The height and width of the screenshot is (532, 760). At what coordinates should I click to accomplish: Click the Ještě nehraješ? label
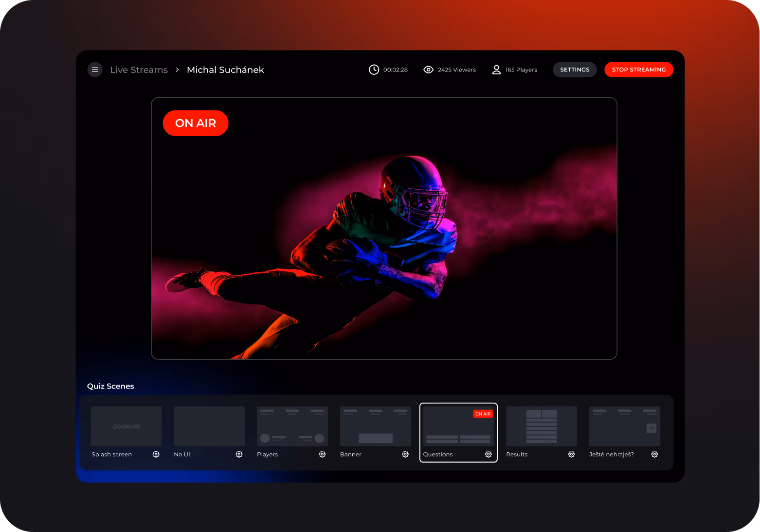click(x=612, y=454)
